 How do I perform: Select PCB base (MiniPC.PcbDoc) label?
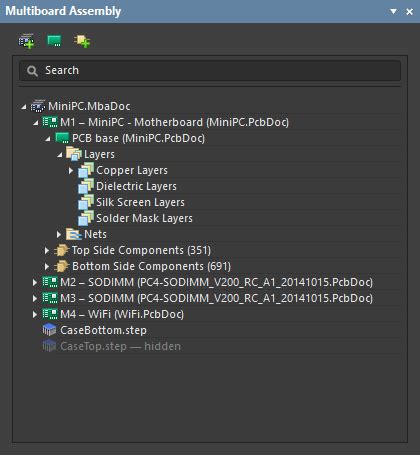138,138
